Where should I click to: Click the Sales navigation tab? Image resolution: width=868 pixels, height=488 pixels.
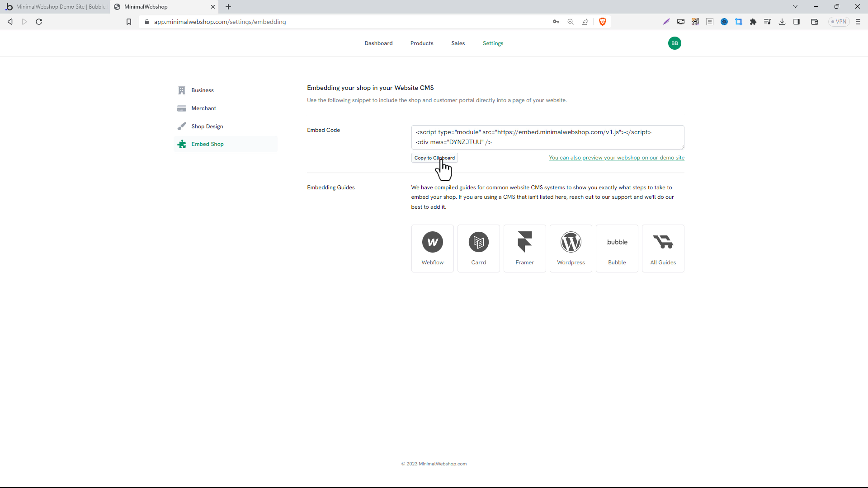[x=458, y=43]
